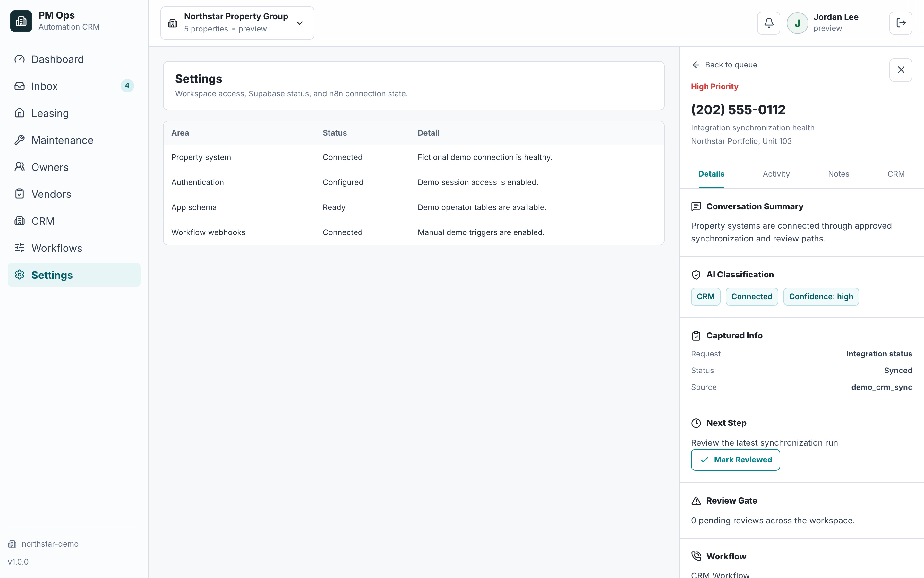Image resolution: width=924 pixels, height=578 pixels.
Task: Click the Status column header
Action: 335,133
